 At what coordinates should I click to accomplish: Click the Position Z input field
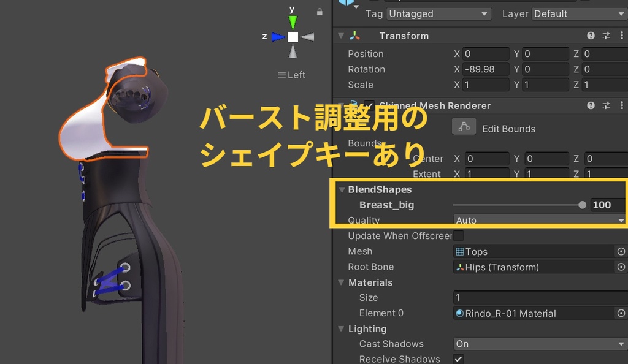coord(605,53)
